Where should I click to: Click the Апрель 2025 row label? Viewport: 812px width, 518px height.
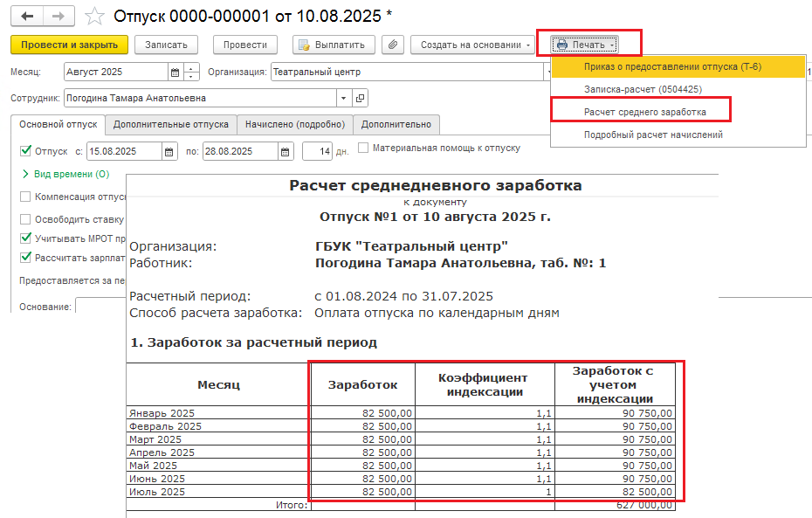tap(162, 452)
